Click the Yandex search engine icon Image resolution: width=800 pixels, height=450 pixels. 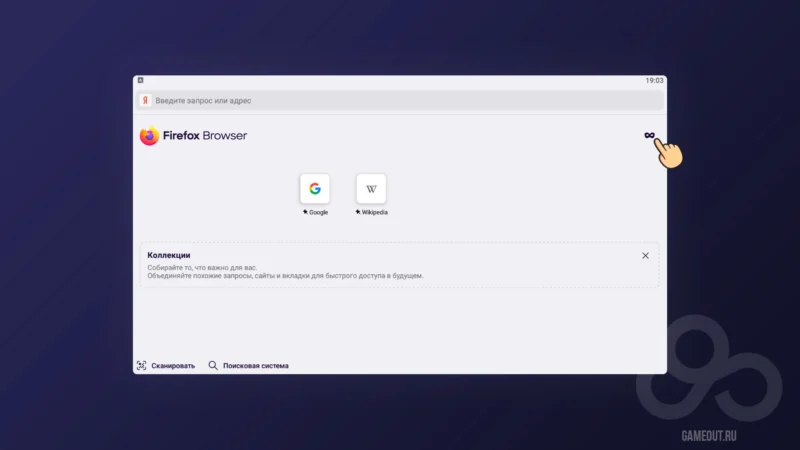(145, 101)
